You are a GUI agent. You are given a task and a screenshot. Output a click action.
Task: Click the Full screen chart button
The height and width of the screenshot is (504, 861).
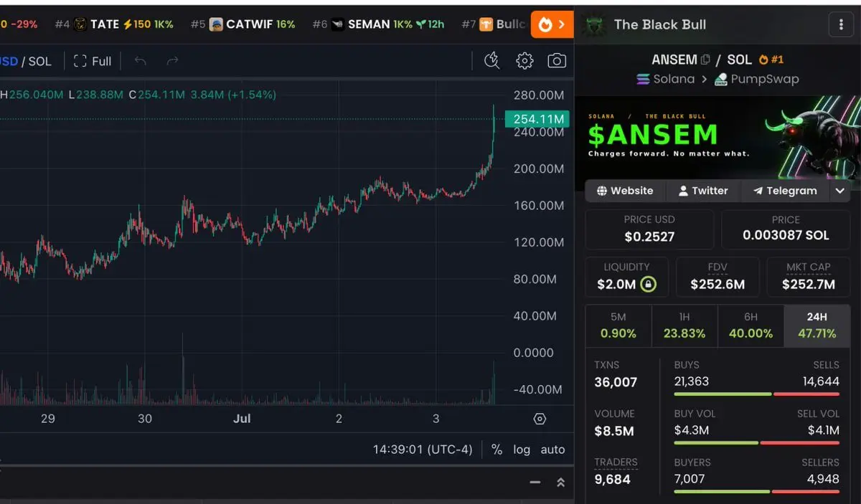pos(93,61)
